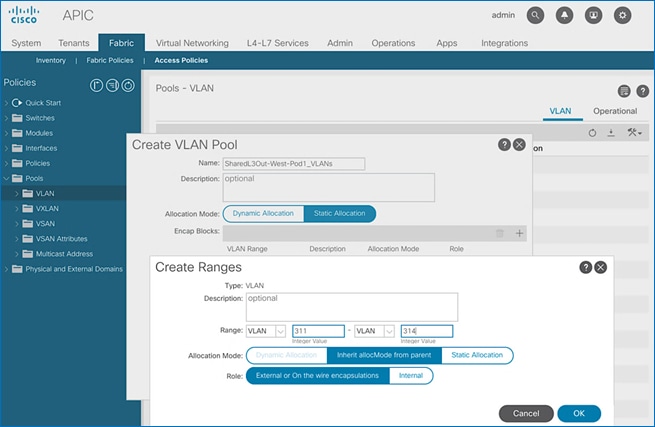Choose the Internal role
The height and width of the screenshot is (427, 655).
[x=411, y=376]
